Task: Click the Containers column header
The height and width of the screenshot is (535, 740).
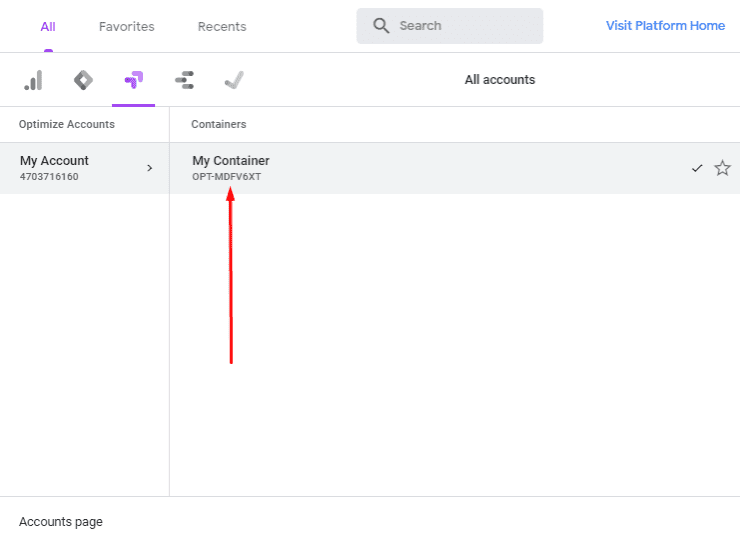Action: (219, 124)
